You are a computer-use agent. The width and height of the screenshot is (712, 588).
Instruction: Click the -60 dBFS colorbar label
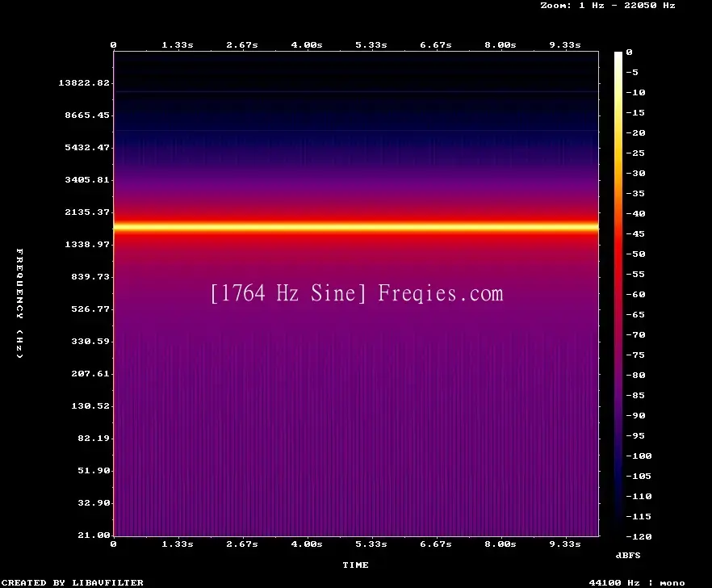635,295
